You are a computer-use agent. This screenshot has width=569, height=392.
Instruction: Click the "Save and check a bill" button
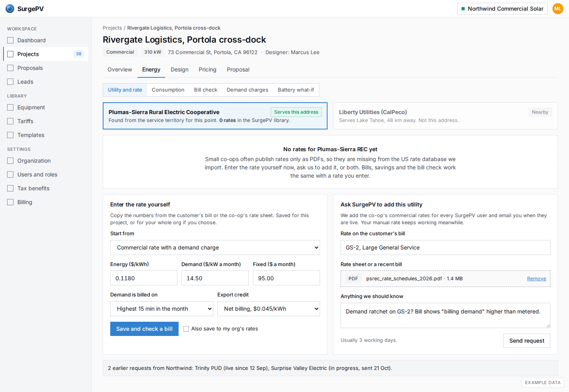point(144,329)
